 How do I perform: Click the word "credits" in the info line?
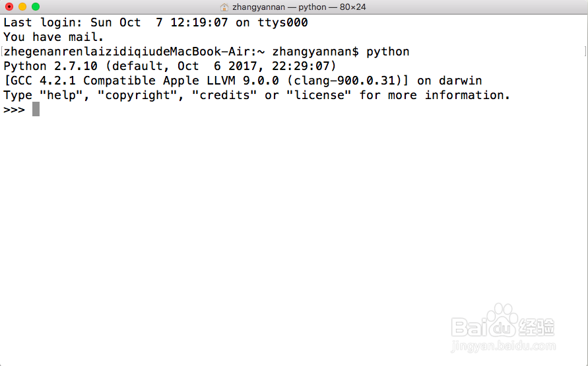pyautogui.click(x=224, y=95)
